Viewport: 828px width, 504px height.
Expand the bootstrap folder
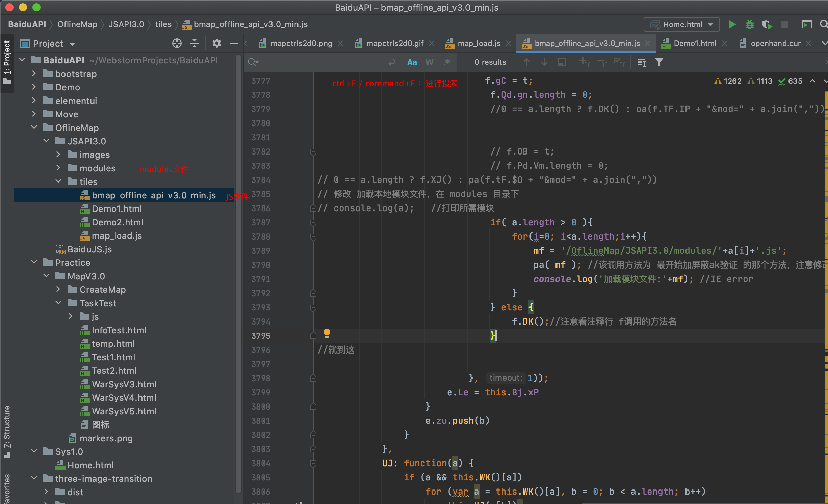[34, 74]
